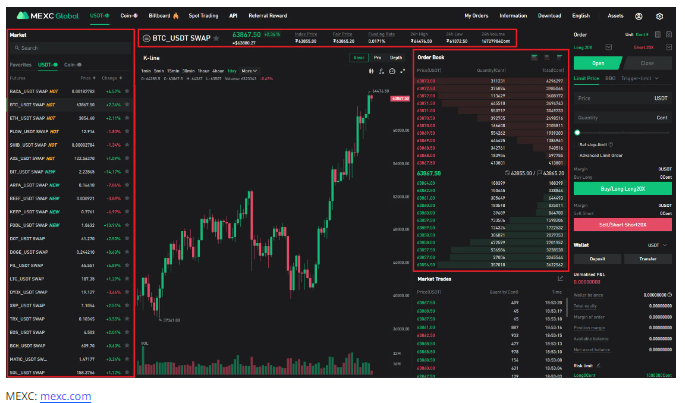Switch chart to Pro view
The image size is (685, 403).
tap(377, 58)
